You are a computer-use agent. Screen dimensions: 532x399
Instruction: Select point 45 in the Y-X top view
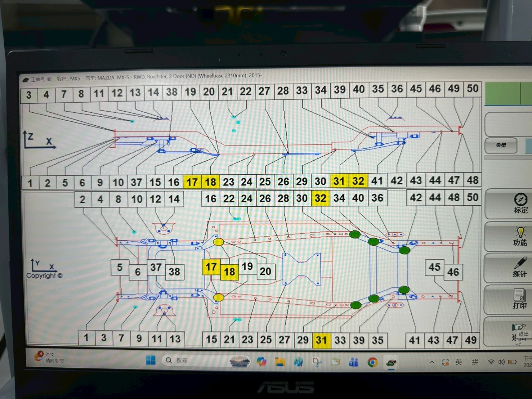[x=435, y=267]
